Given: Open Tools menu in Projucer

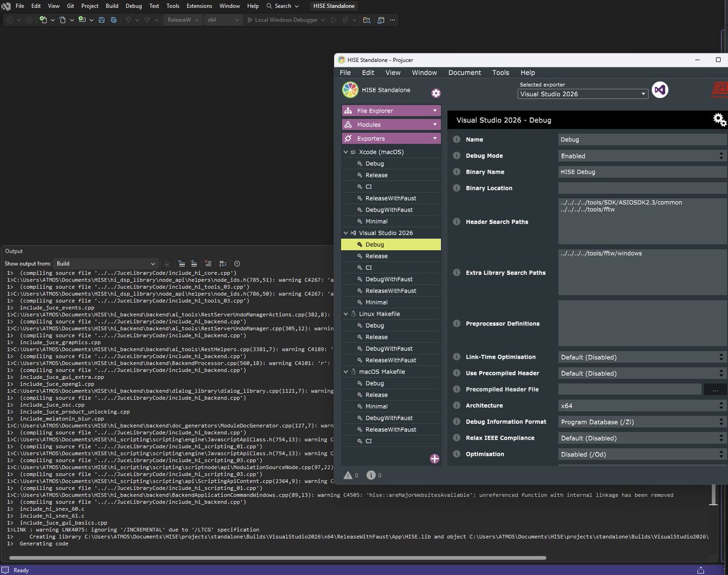Looking at the screenshot, I should pyautogui.click(x=500, y=72).
